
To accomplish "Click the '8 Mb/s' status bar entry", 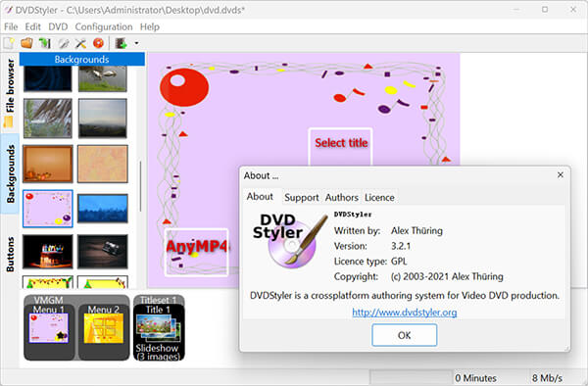I will point(547,378).
